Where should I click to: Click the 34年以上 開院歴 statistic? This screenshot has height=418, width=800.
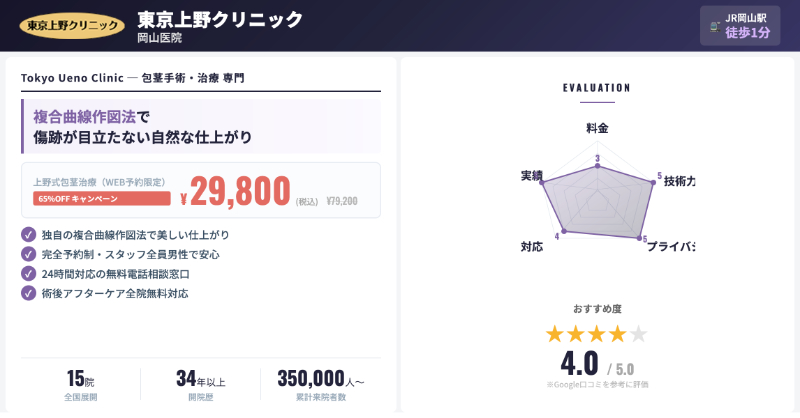coord(200,384)
